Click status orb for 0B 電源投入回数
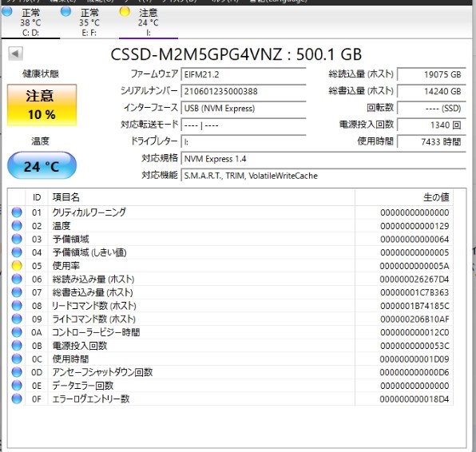The height and width of the screenshot is (452, 476). (17, 346)
